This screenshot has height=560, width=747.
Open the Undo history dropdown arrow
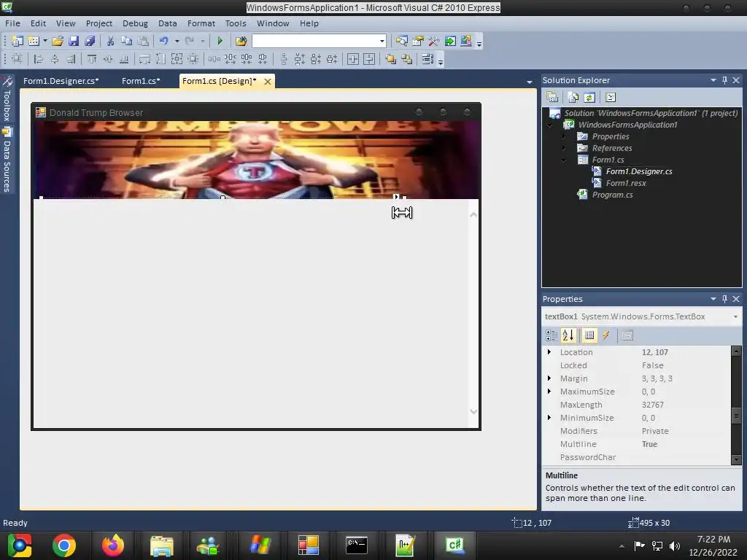point(177,42)
